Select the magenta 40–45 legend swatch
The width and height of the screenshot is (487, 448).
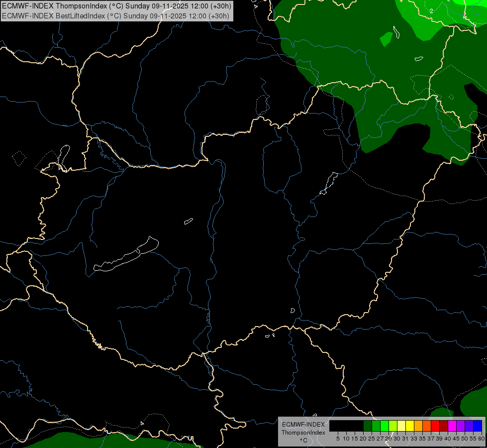[452, 426]
